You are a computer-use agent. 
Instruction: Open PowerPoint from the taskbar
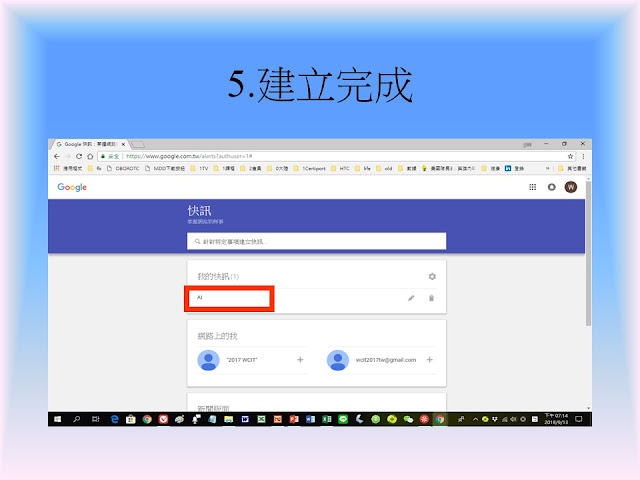pos(294,419)
